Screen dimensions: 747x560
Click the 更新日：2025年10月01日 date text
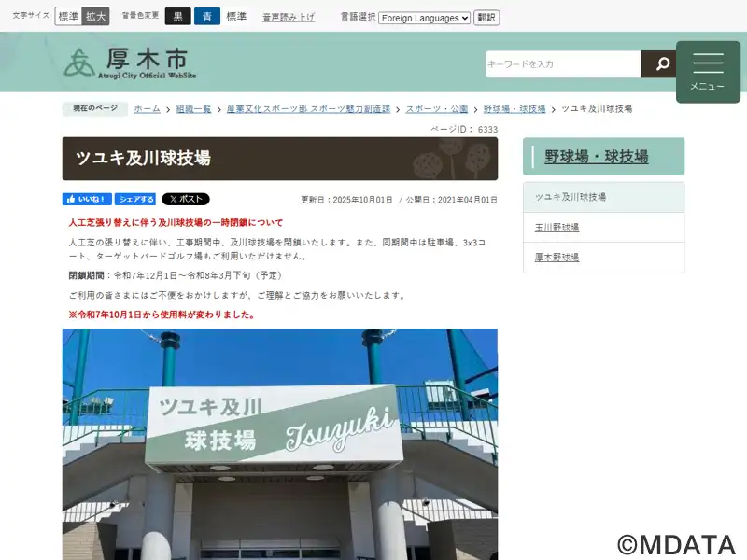(346, 200)
